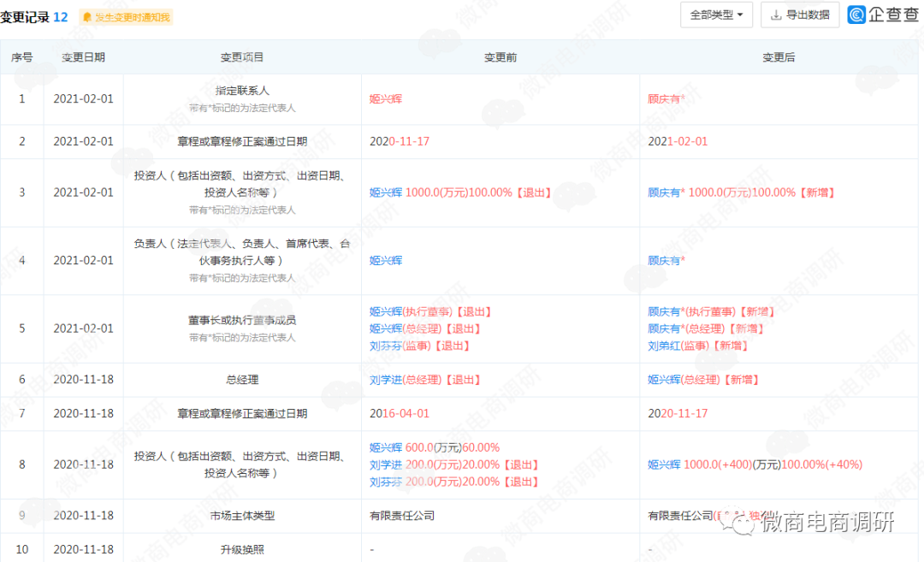Open 顾庆有 in the 负责人 row
The width and height of the screenshot is (924, 562).
click(666, 260)
